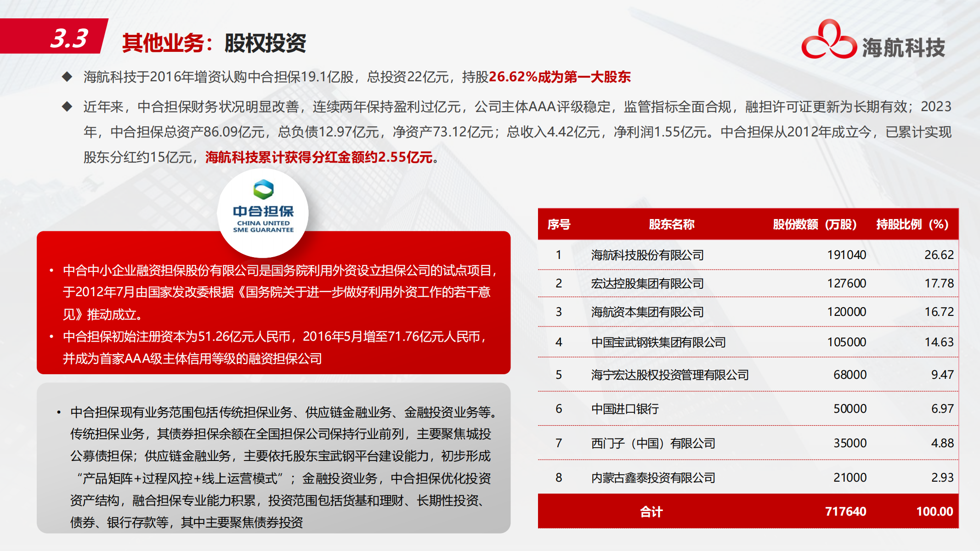Click the percentage value 4.88

(x=942, y=443)
